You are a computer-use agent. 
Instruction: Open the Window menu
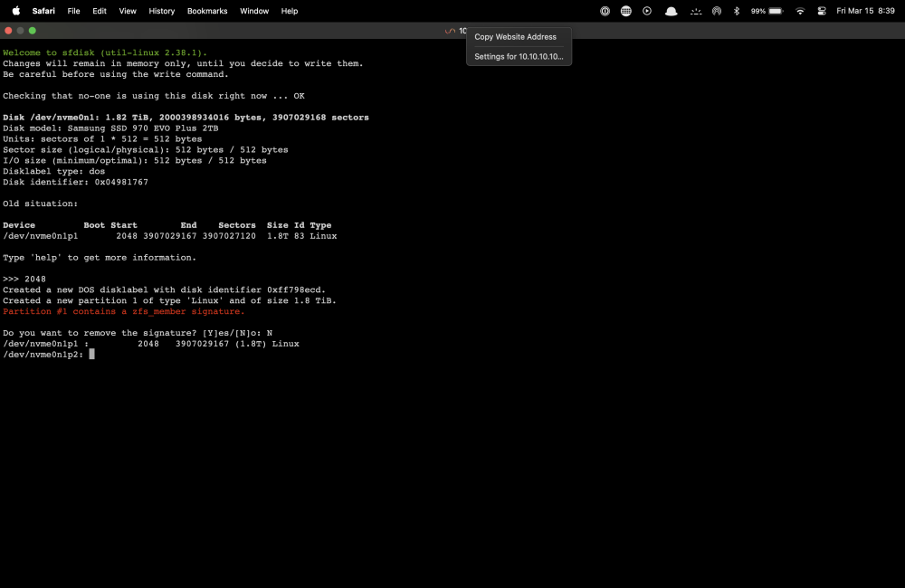(254, 11)
